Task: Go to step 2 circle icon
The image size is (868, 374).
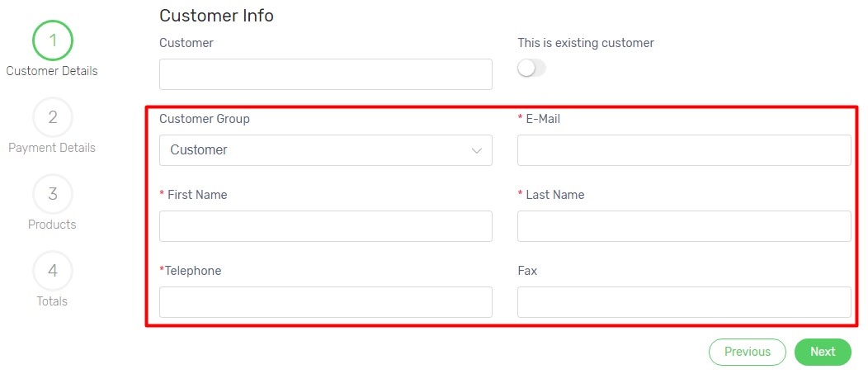Action: (x=53, y=117)
